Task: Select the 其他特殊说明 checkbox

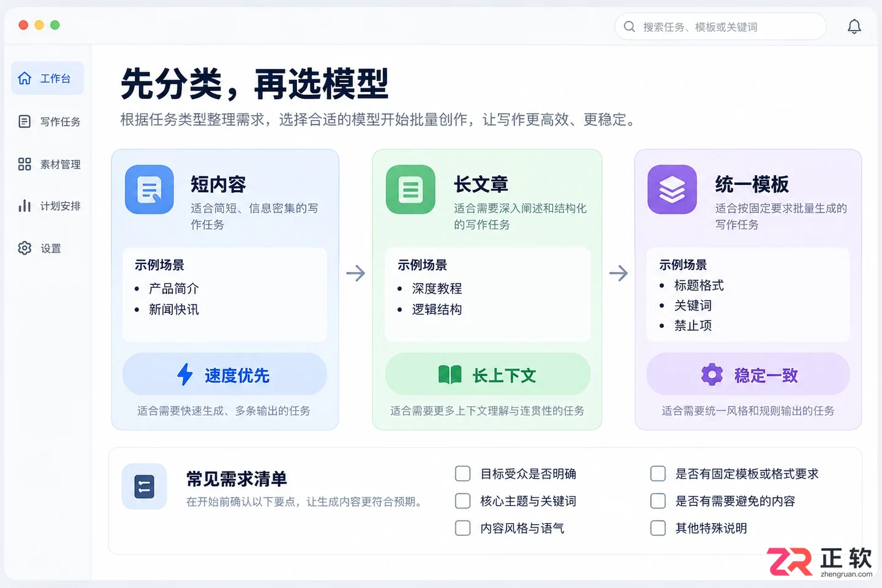Action: coord(658,528)
